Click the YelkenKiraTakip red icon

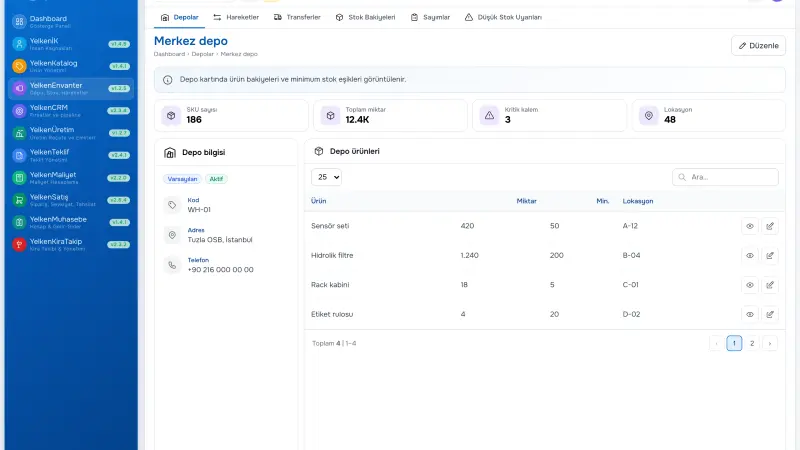(19, 245)
